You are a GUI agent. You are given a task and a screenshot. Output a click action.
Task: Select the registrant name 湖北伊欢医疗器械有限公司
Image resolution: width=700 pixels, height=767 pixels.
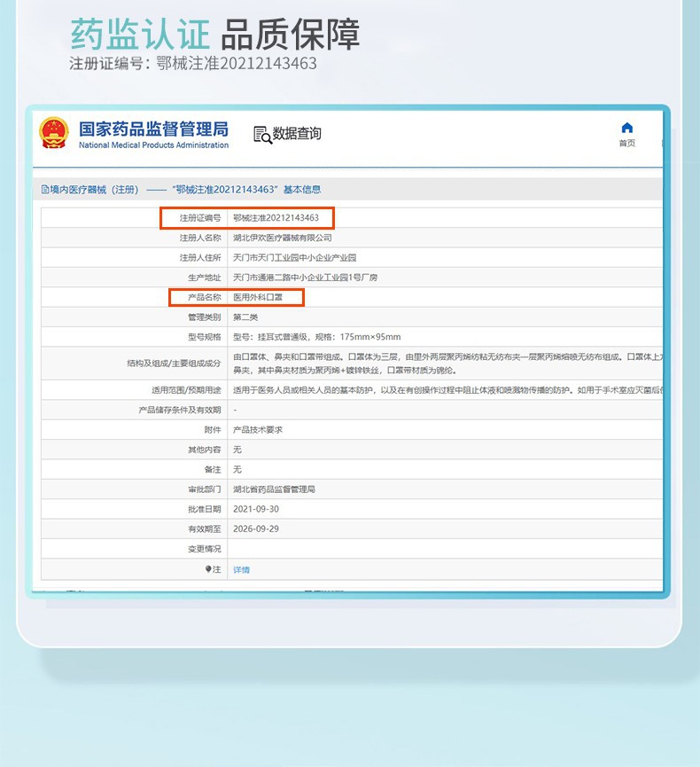click(283, 238)
